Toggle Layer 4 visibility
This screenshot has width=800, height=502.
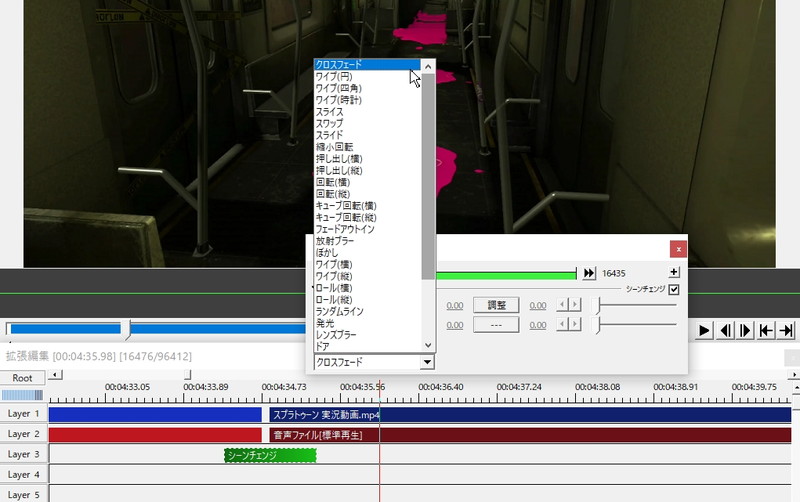(23, 474)
